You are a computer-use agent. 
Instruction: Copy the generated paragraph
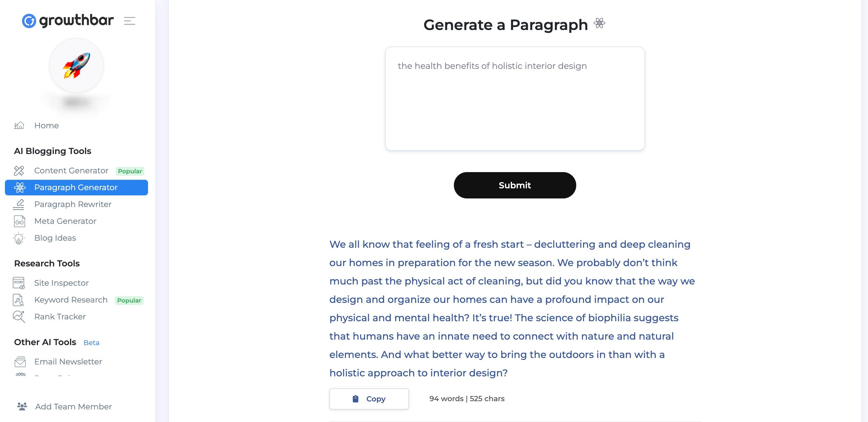coord(369,399)
